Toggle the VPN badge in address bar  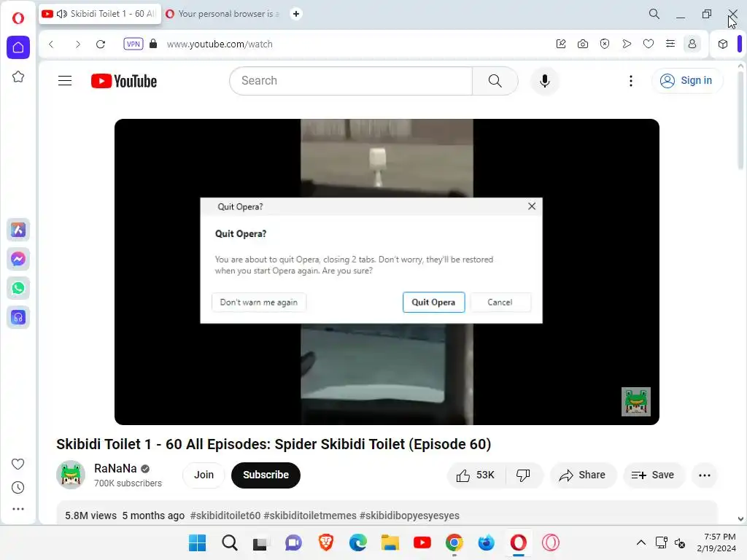(x=133, y=44)
